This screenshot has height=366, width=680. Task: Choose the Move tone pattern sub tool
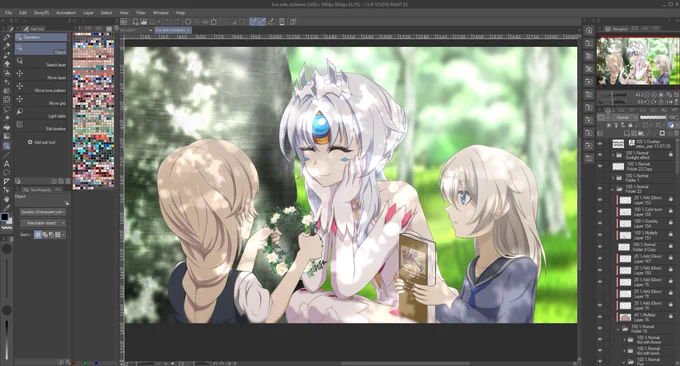tap(41, 88)
